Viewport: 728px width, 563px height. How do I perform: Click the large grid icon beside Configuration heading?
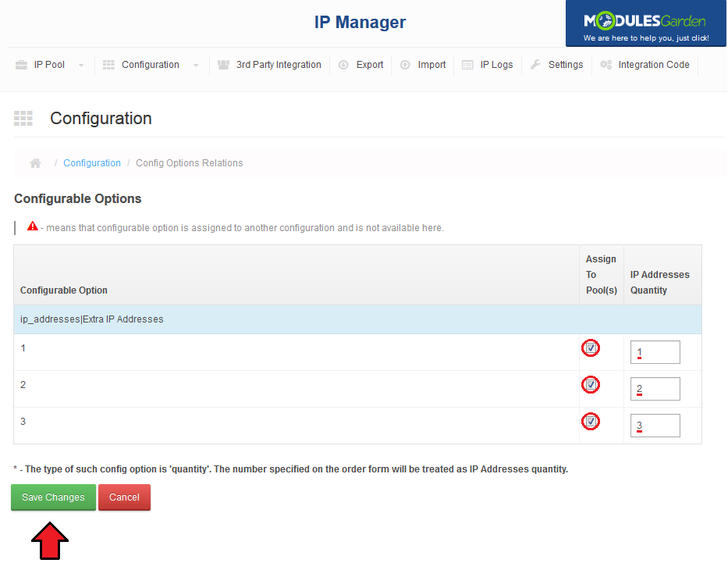[x=23, y=119]
